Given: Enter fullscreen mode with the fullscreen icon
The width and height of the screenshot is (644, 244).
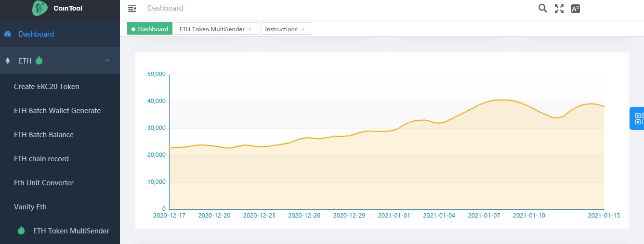Looking at the screenshot, I should [559, 8].
